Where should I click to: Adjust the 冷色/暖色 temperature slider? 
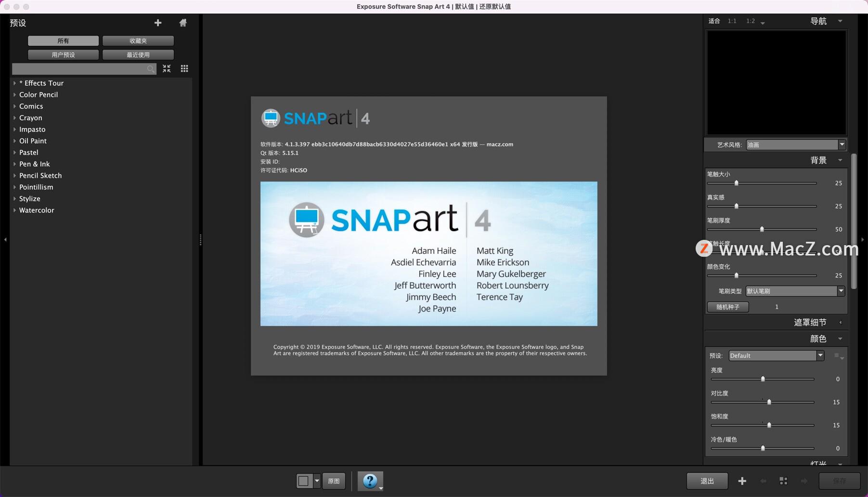point(763,448)
